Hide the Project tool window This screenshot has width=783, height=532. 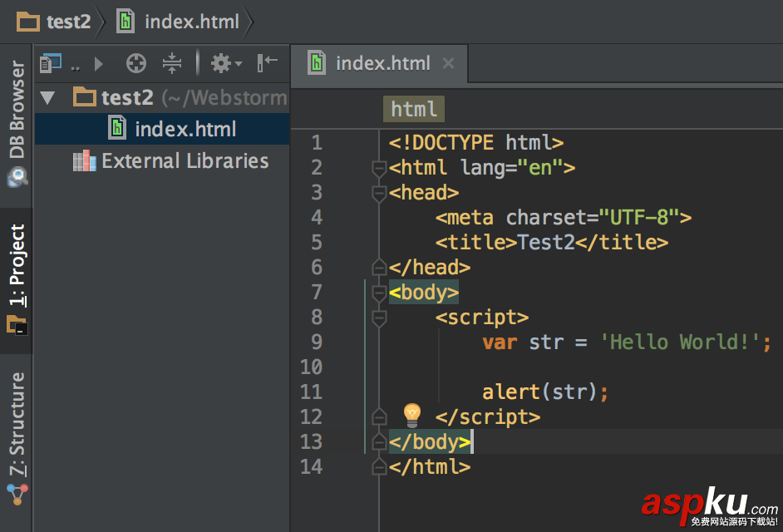point(268,63)
